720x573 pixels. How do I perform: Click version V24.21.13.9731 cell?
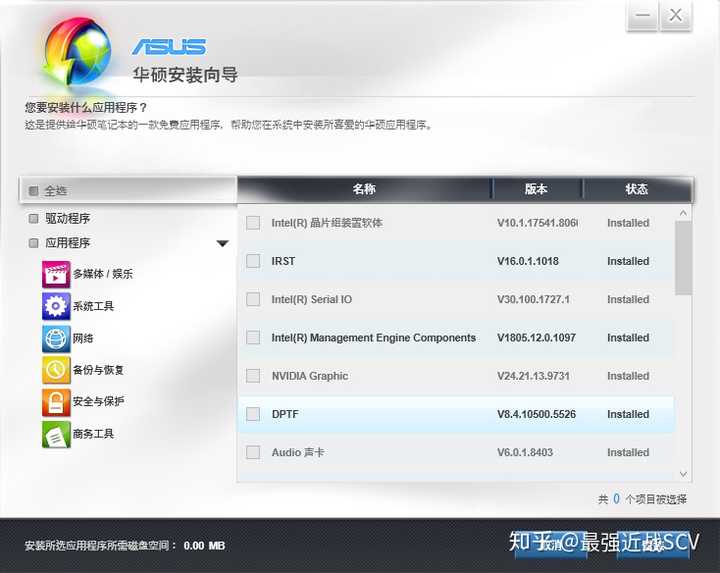click(534, 376)
